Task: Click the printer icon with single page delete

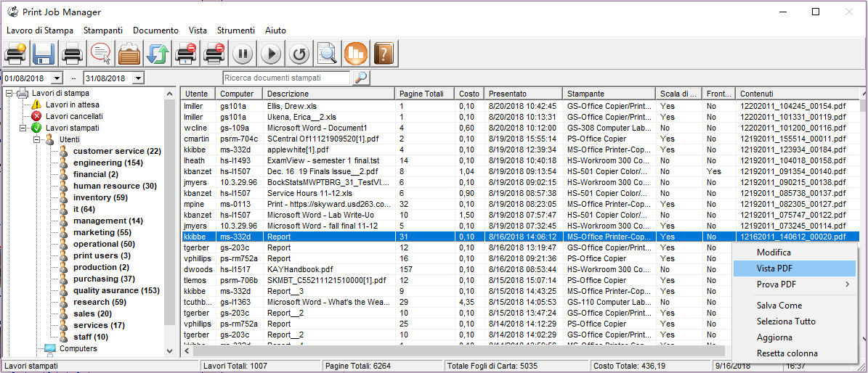Action: coord(185,54)
